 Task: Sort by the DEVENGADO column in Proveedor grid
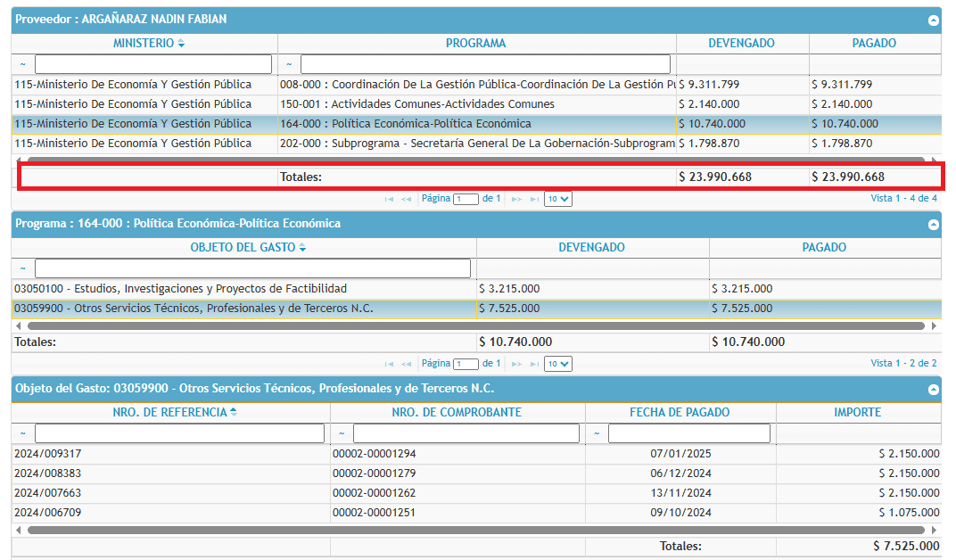741,44
